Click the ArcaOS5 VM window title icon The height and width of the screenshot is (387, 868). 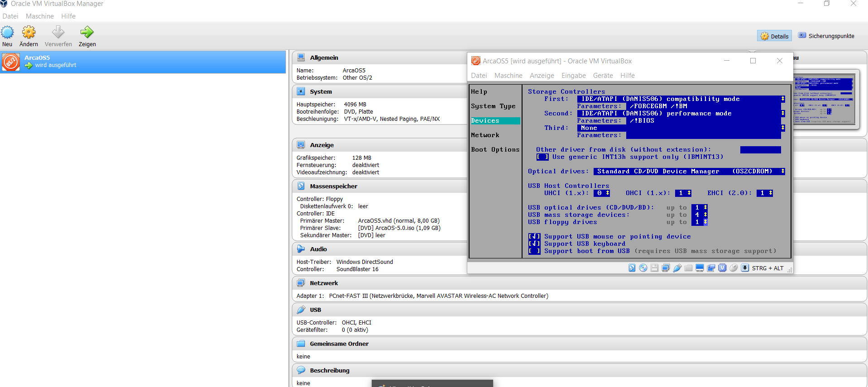475,61
